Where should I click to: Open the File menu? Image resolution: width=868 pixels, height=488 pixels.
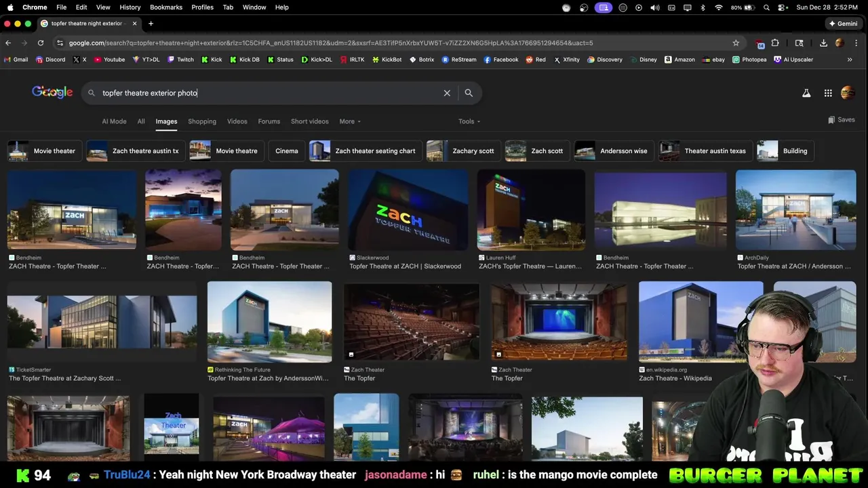pos(61,7)
